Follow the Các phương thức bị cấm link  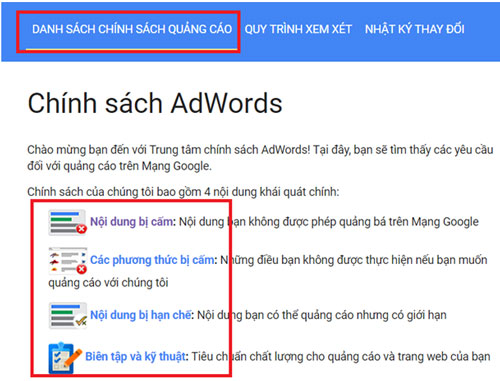pos(152,260)
